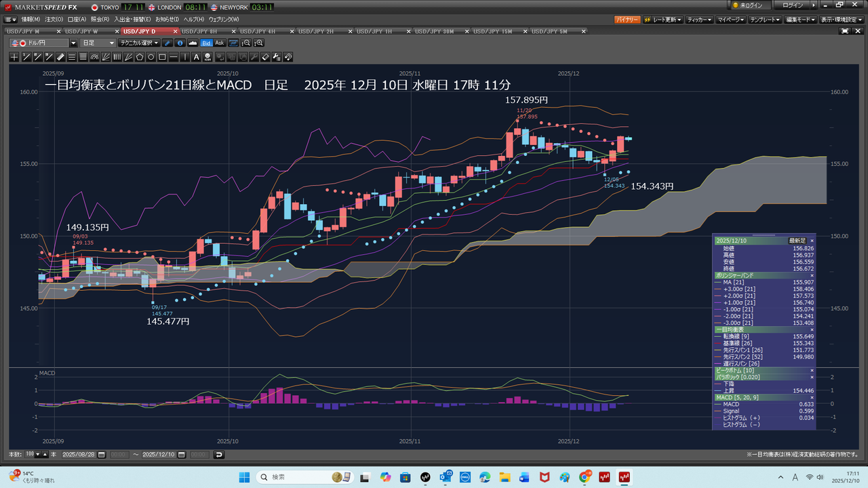Click the ログイン button
Image resolution: width=868 pixels, height=488 pixels.
coord(792,5)
